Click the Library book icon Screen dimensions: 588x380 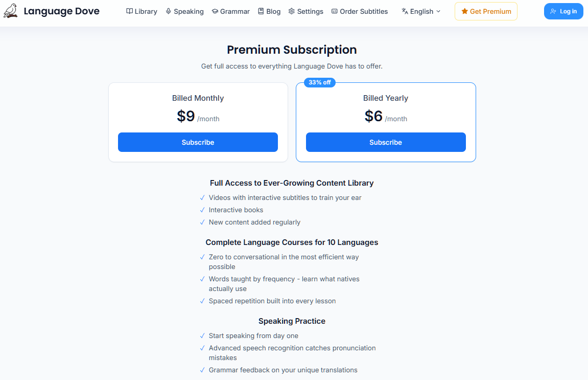tap(130, 11)
